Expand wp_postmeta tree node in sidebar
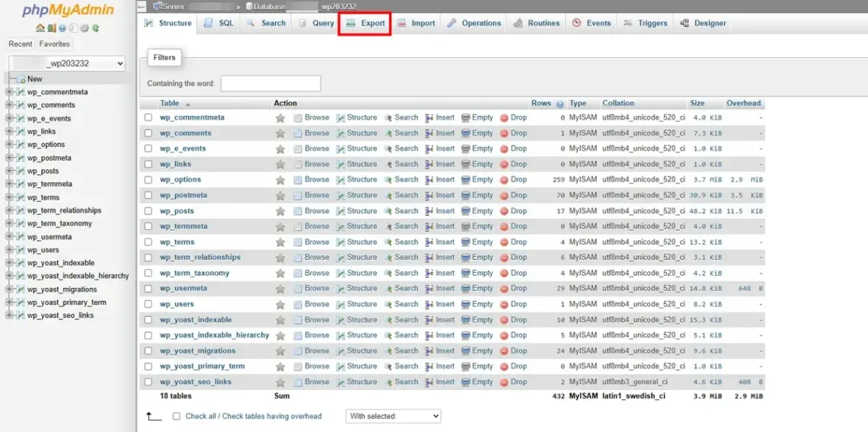Screen dimensions: 868x432 coord(9,158)
